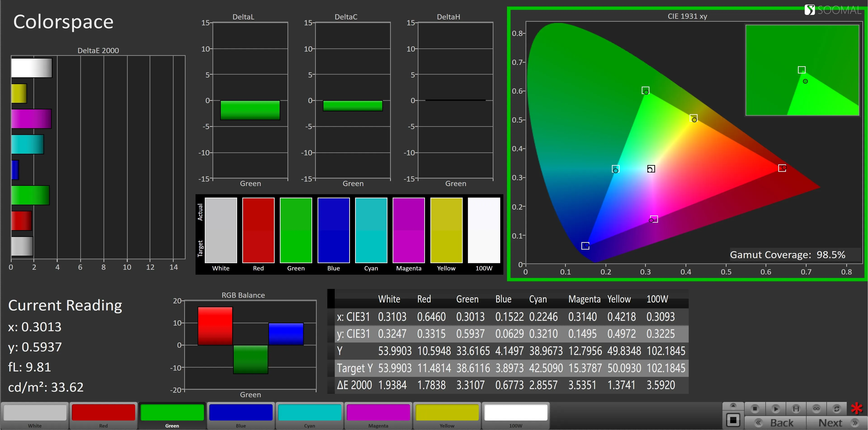Select the 100W swatch in bottom strip
Screen dimensions: 868x430
516,416
